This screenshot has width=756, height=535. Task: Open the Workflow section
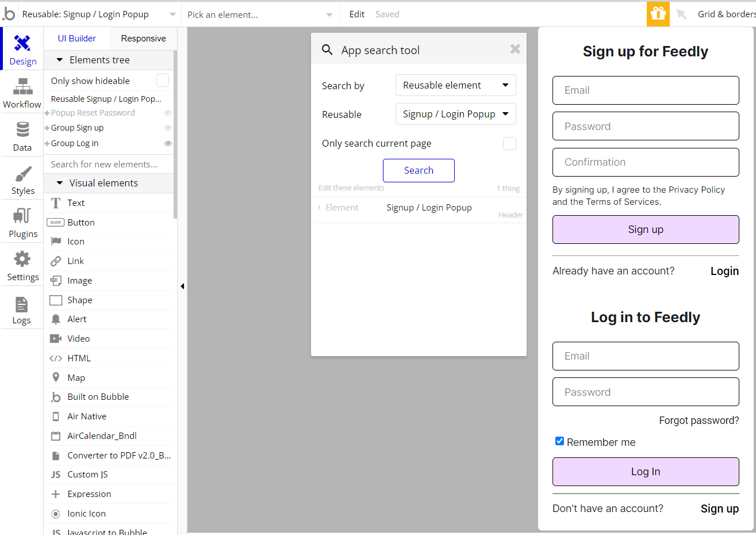coord(22,92)
